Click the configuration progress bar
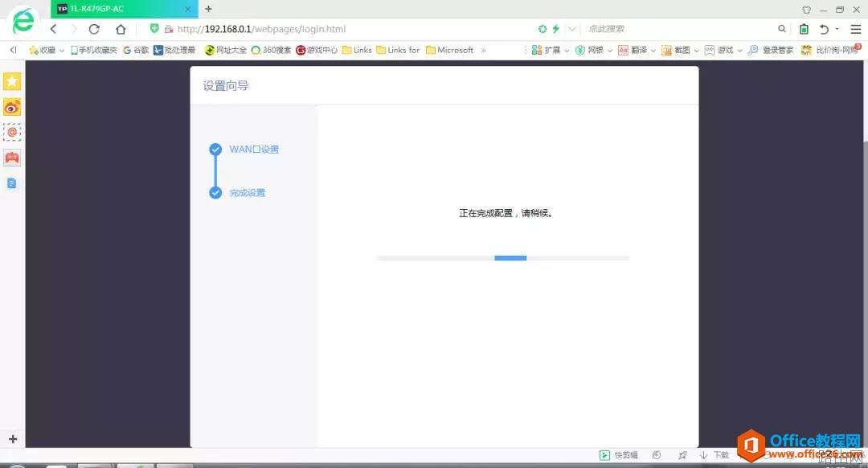Image resolution: width=868 pixels, height=468 pixels. point(502,258)
